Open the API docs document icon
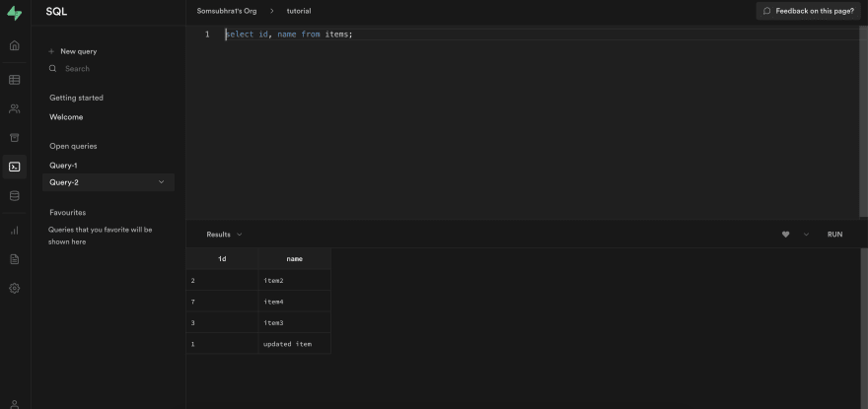 [15, 259]
